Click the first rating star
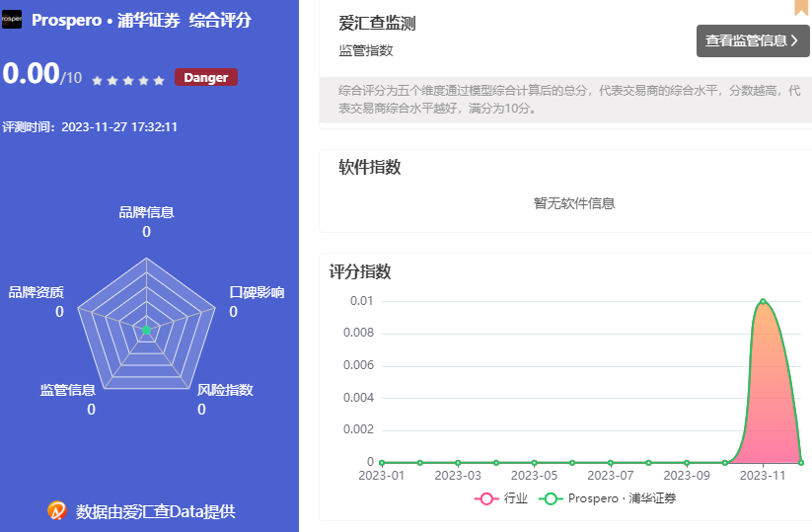Image resolution: width=812 pixels, height=532 pixels. click(x=98, y=80)
